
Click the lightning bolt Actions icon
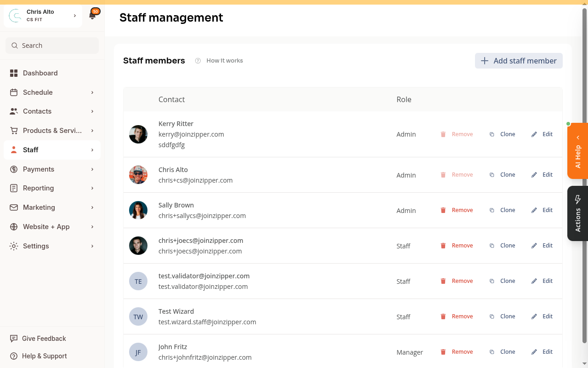click(578, 199)
